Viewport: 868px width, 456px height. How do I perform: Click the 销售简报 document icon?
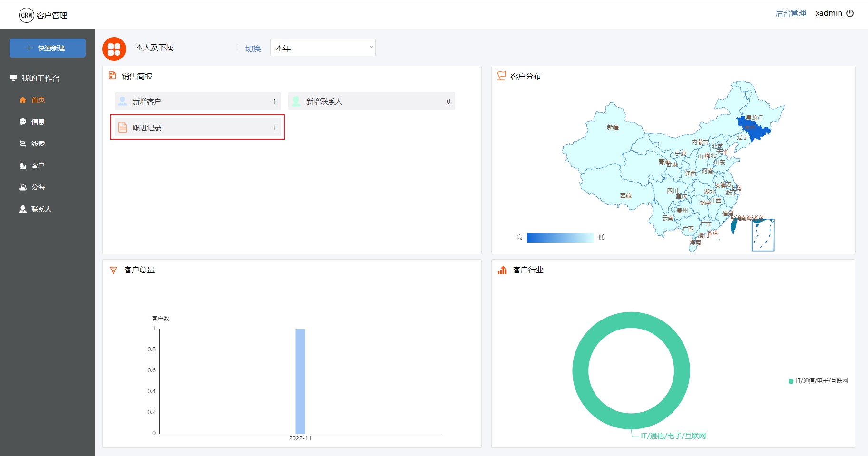coord(112,76)
